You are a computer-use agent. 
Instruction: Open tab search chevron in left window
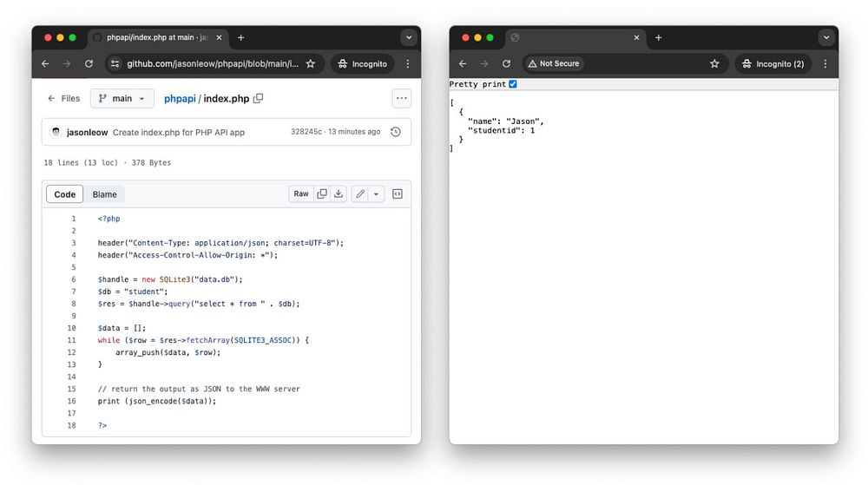[409, 37]
